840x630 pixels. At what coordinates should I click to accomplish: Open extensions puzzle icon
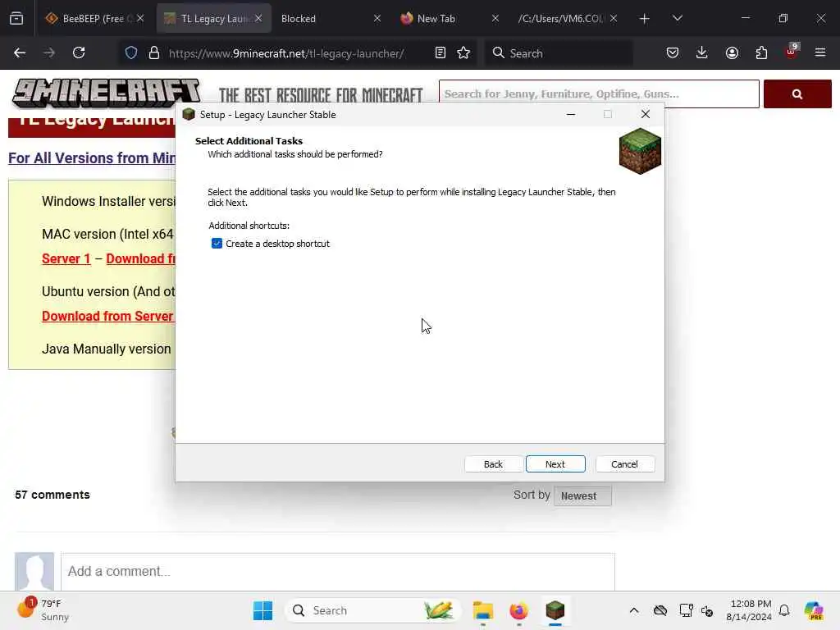(761, 53)
